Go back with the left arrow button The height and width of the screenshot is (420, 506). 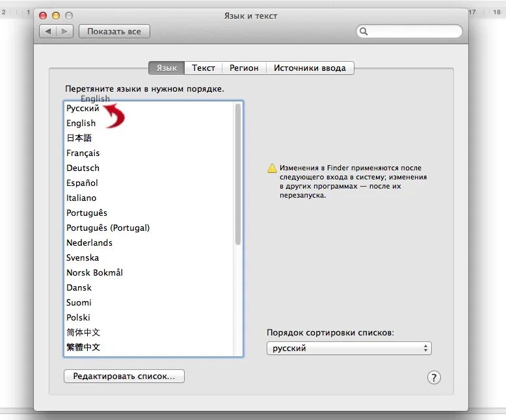[x=47, y=31]
